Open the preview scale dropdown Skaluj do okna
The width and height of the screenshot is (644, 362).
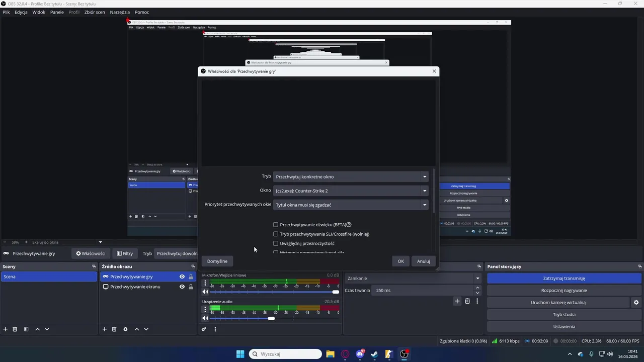coord(67,242)
